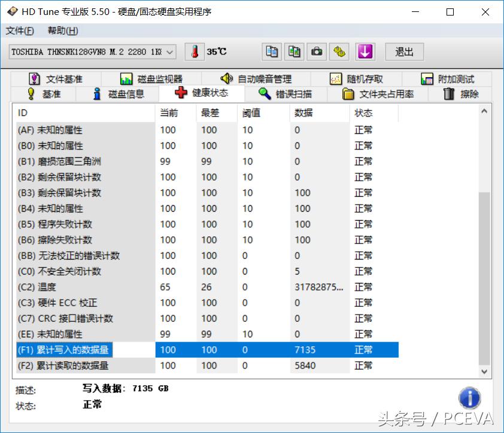The image size is (504, 433).
Task: Open the 随机存取 tab
Action: tap(357, 78)
